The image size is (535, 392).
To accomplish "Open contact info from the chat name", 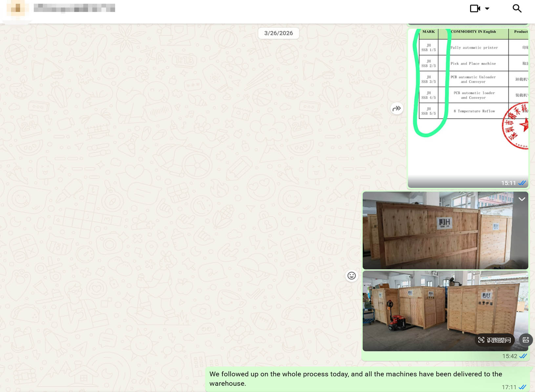I will tap(74, 8).
